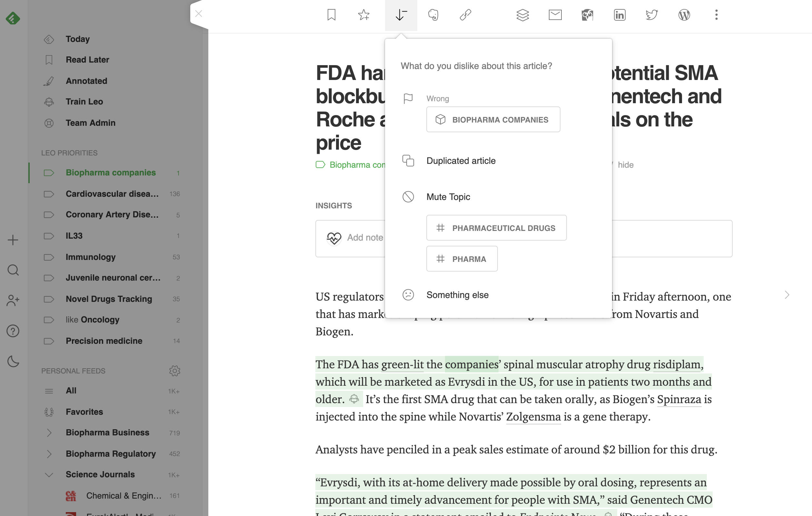Open the Buffer stack icon
Screen dimensions: 812x516
(522, 15)
